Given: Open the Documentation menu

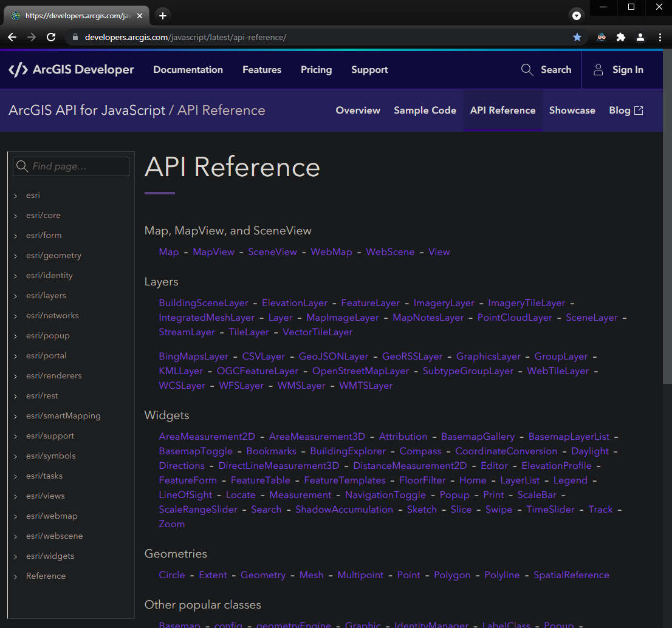Looking at the screenshot, I should coord(188,69).
